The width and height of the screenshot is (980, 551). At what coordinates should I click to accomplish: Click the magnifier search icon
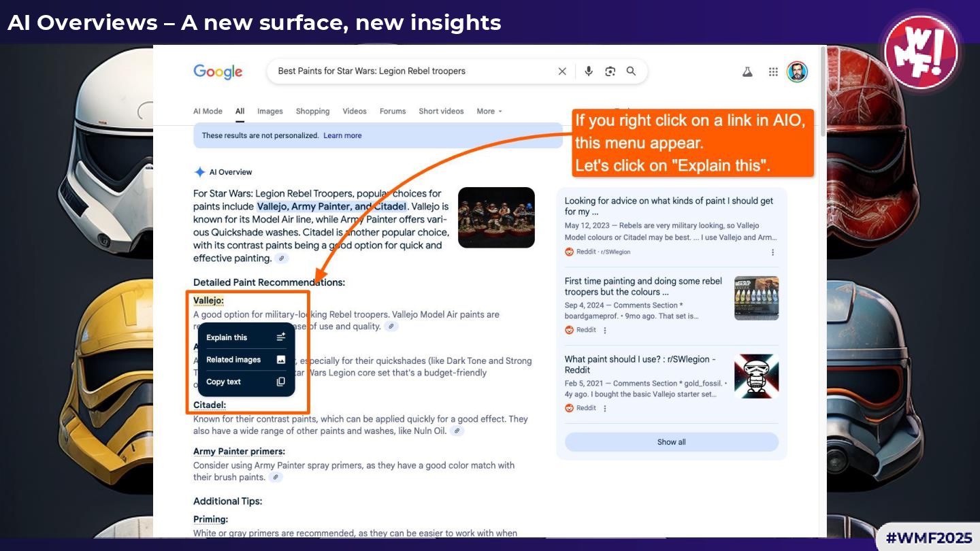[631, 71]
